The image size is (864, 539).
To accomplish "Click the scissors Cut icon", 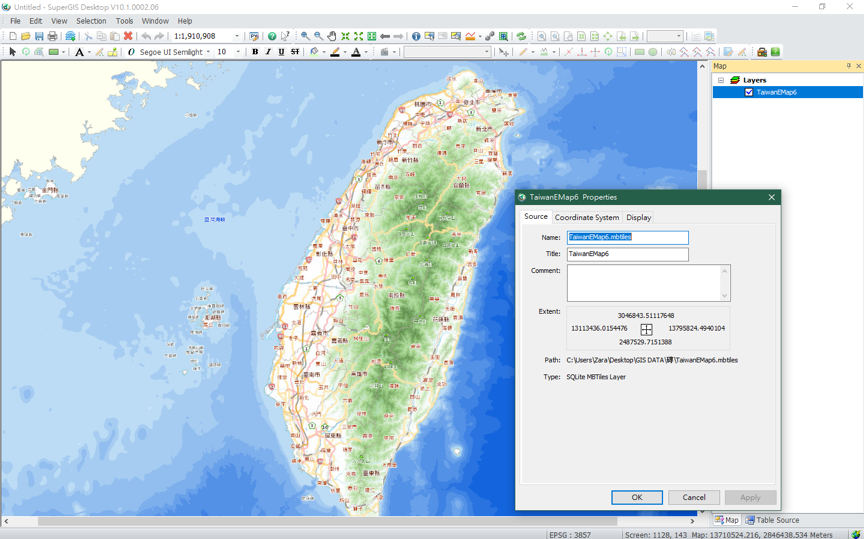I will pyautogui.click(x=88, y=36).
